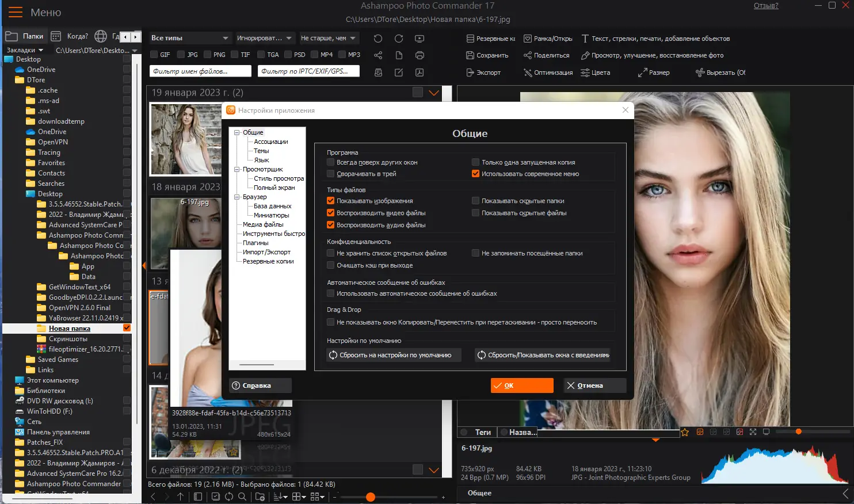
Task: Open the slideshow playback tool
Action: (x=420, y=38)
